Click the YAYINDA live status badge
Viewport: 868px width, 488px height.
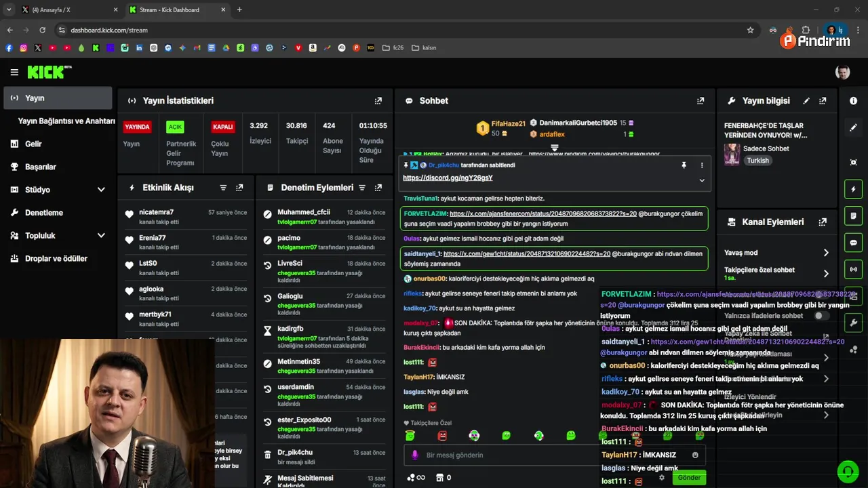(137, 127)
